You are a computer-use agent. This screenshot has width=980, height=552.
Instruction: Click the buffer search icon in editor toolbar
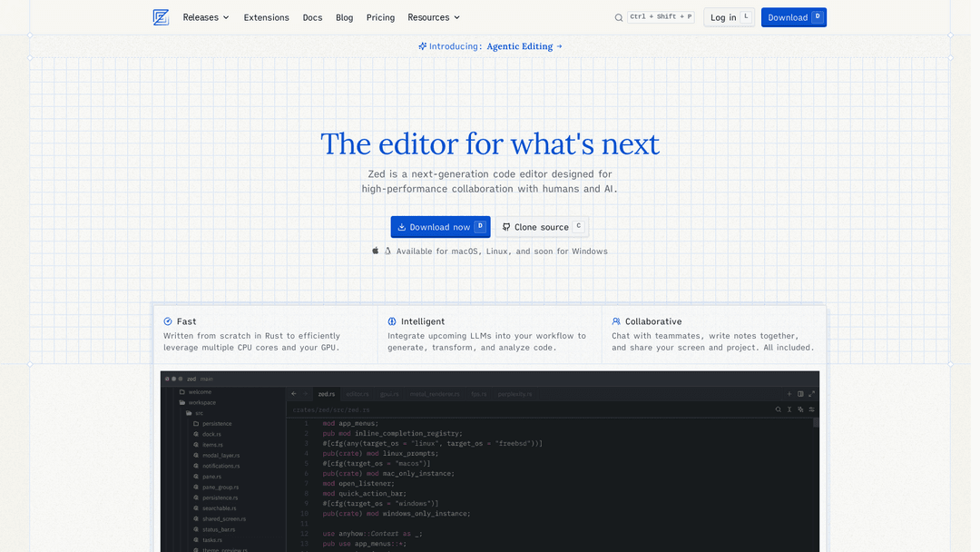point(779,409)
